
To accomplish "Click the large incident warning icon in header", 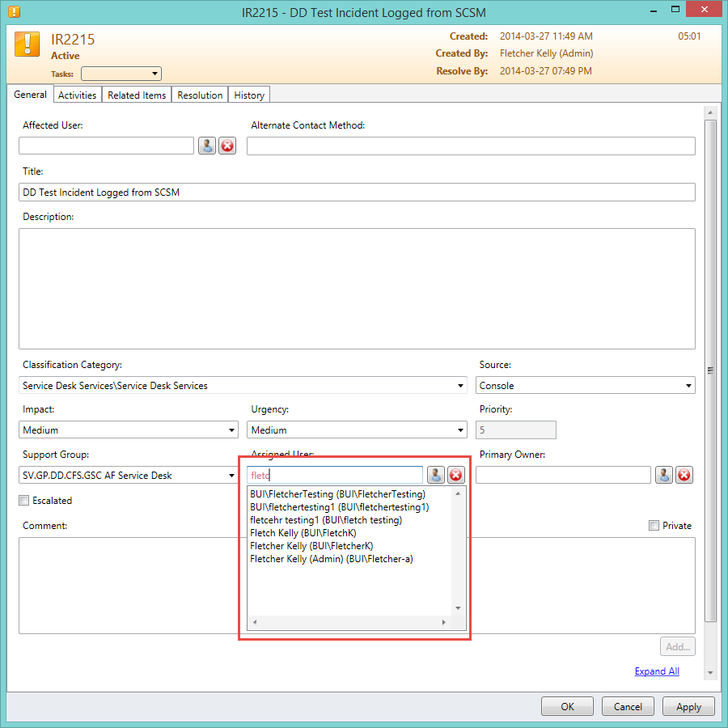I will (28, 44).
